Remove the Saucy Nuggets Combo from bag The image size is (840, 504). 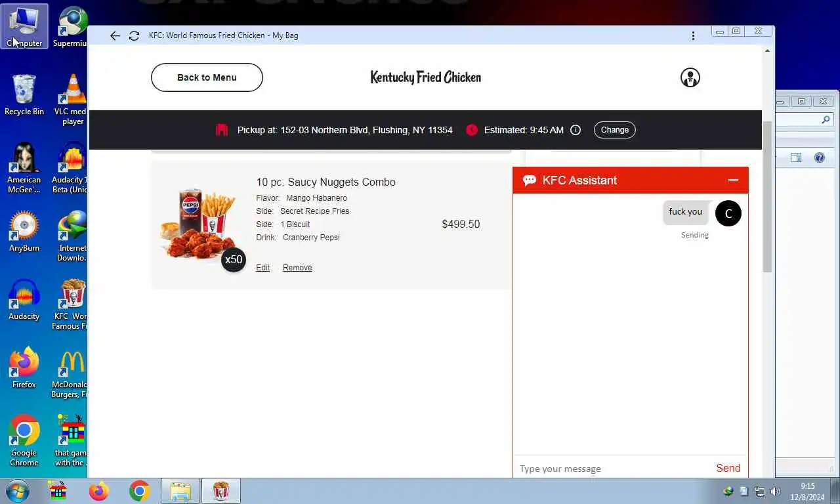coord(297,268)
